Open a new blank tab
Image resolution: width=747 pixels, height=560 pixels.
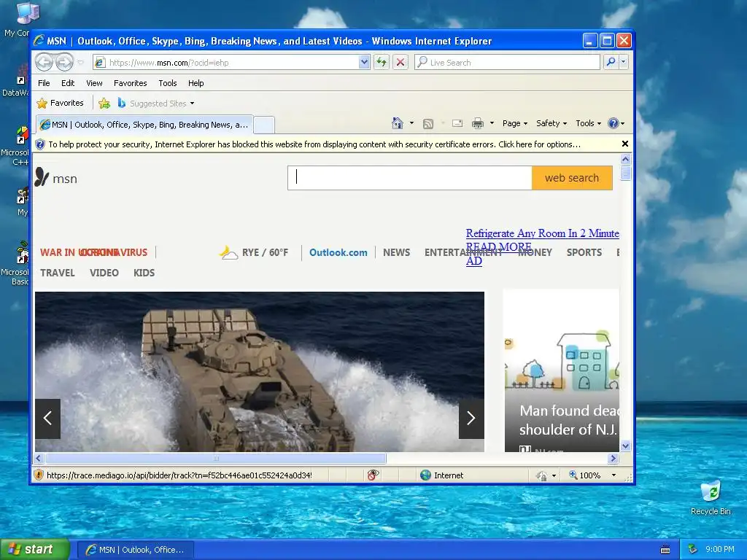click(264, 125)
